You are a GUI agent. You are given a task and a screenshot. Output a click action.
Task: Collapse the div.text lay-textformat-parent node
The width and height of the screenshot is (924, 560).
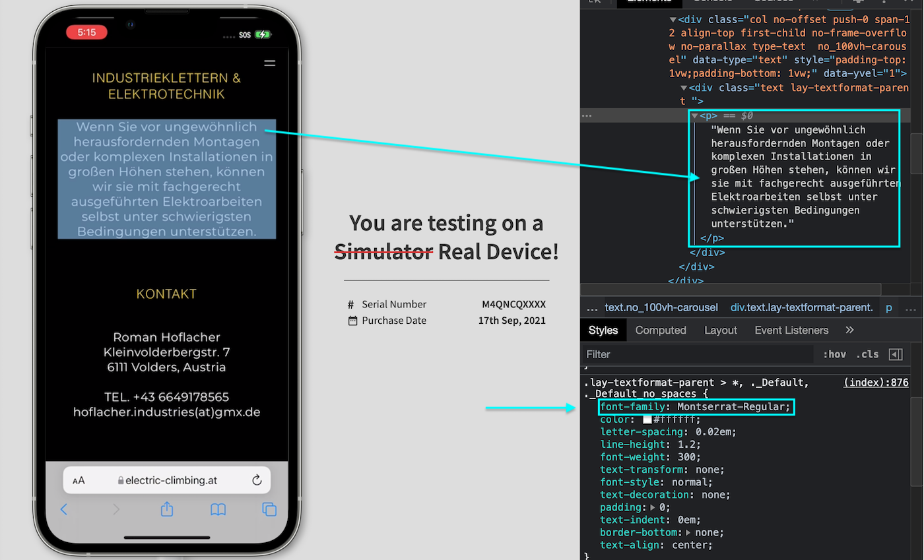[x=684, y=88]
